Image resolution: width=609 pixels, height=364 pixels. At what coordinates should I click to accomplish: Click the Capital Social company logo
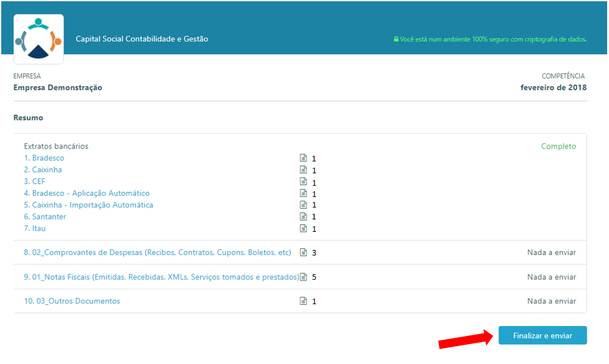39,39
